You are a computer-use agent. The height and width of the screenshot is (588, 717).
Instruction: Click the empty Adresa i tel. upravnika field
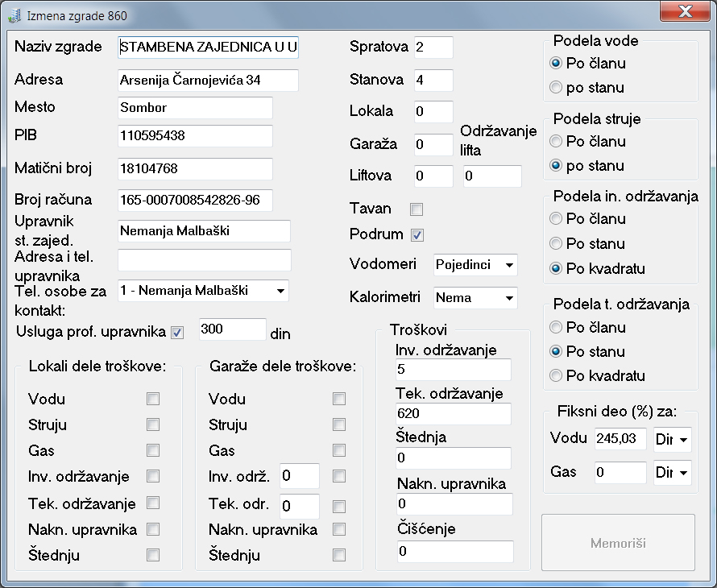(205, 260)
